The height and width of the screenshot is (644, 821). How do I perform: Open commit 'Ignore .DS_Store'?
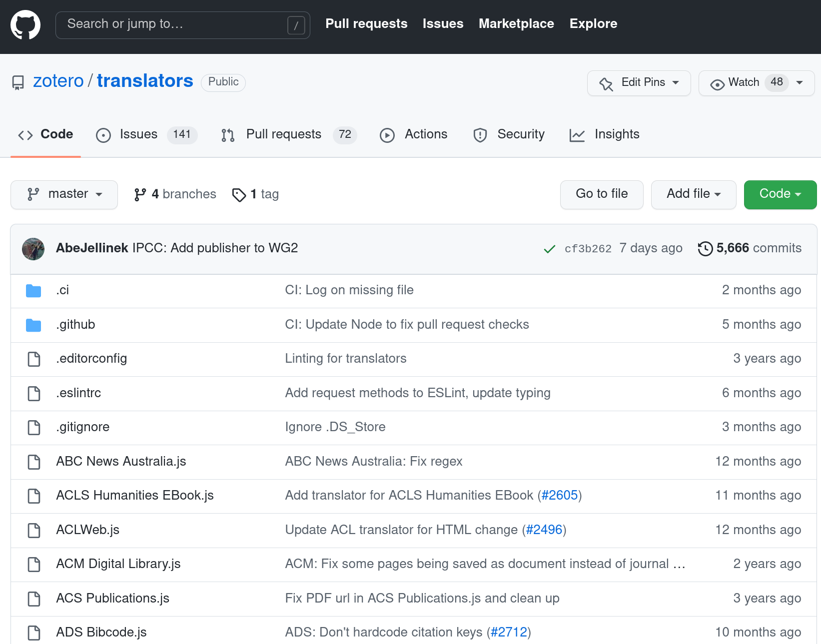pos(335,427)
